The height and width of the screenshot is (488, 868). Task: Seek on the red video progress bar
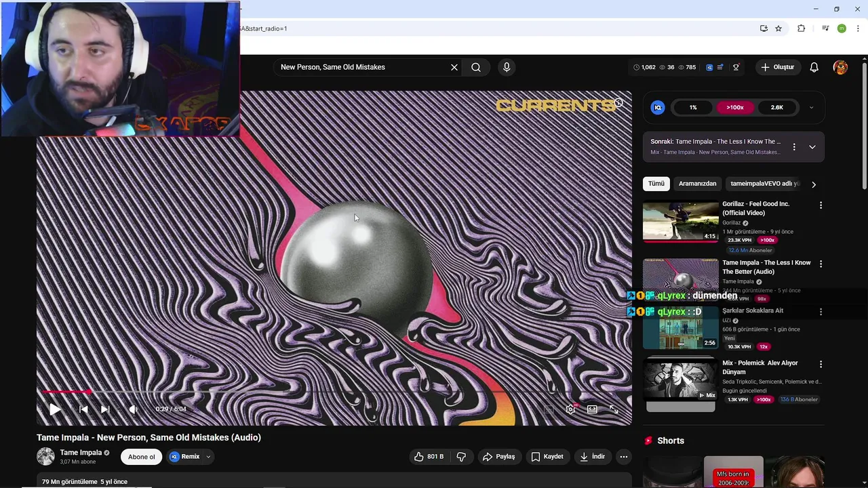(334, 392)
